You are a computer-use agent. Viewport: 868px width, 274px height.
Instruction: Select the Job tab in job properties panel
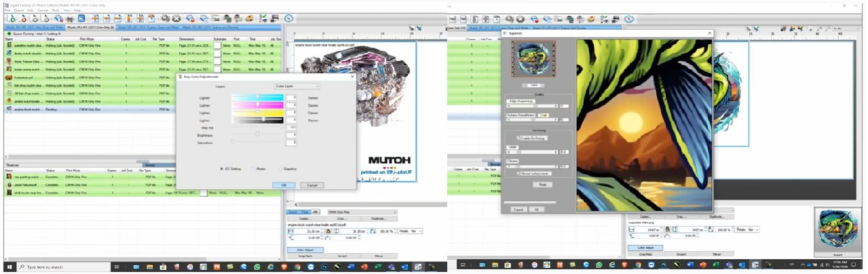(314, 212)
